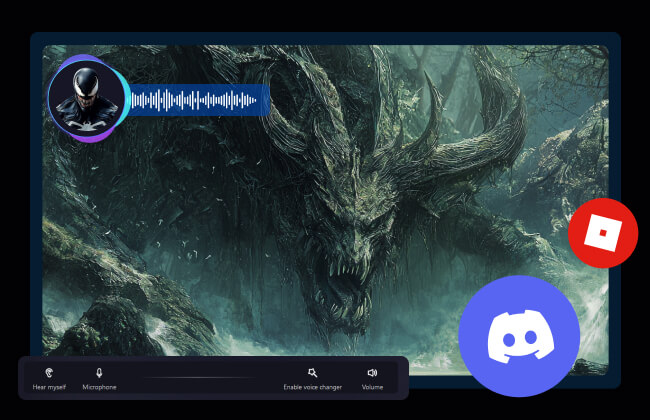Select the Venom voice avatar
The image size is (650, 420).
(x=87, y=99)
